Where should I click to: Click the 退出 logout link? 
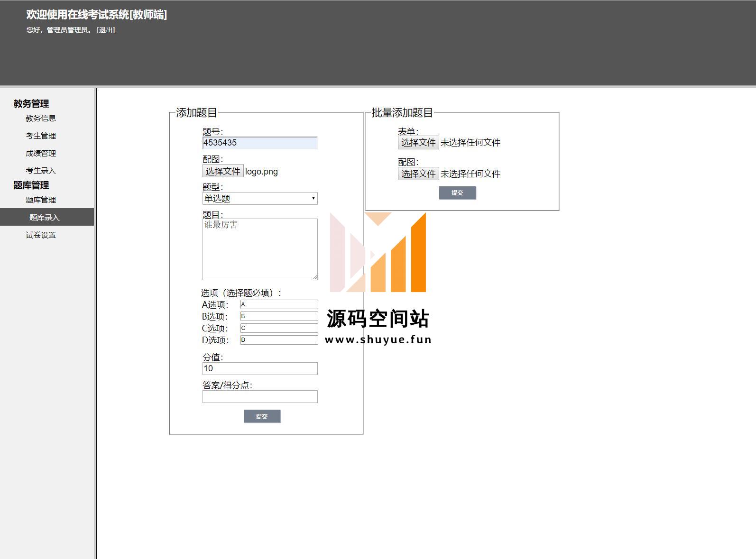tap(106, 30)
